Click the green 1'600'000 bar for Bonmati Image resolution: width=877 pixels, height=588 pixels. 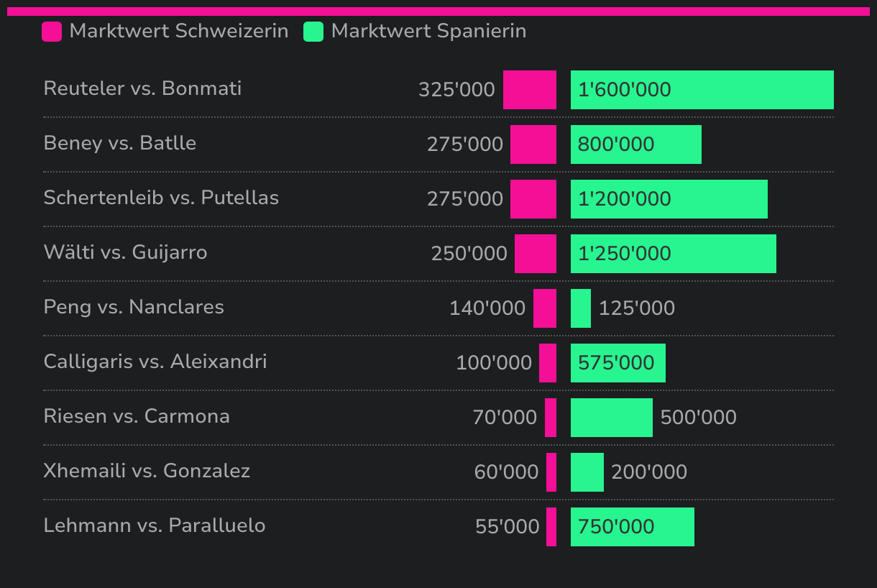[x=702, y=90]
